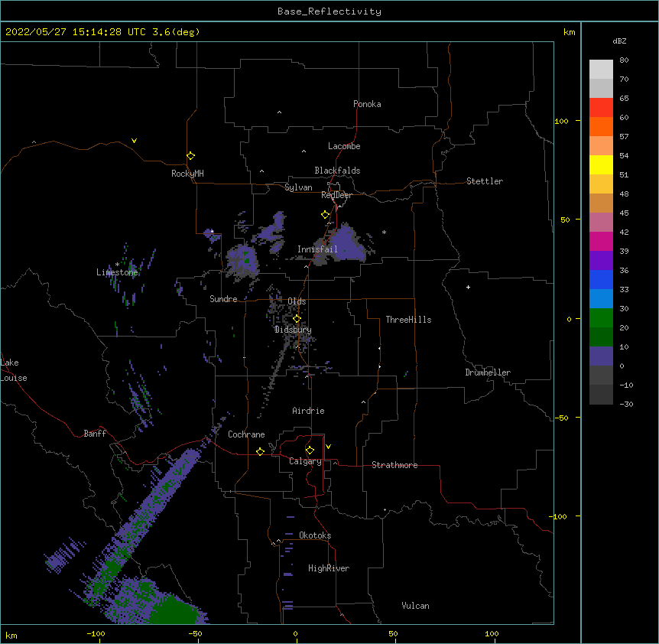Click the yellow marker west of Calgary near Cochrane
Viewport: 659px width, 644px height.
tap(260, 451)
